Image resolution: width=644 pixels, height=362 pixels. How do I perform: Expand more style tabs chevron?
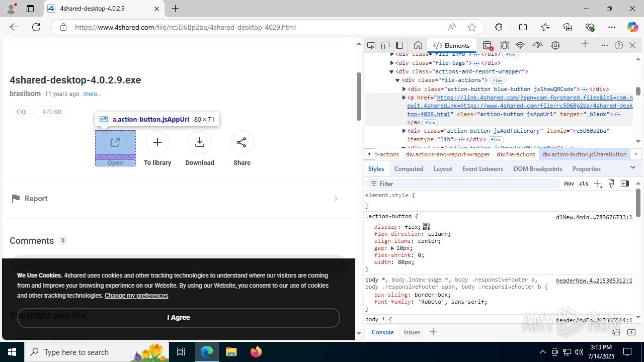(x=633, y=167)
